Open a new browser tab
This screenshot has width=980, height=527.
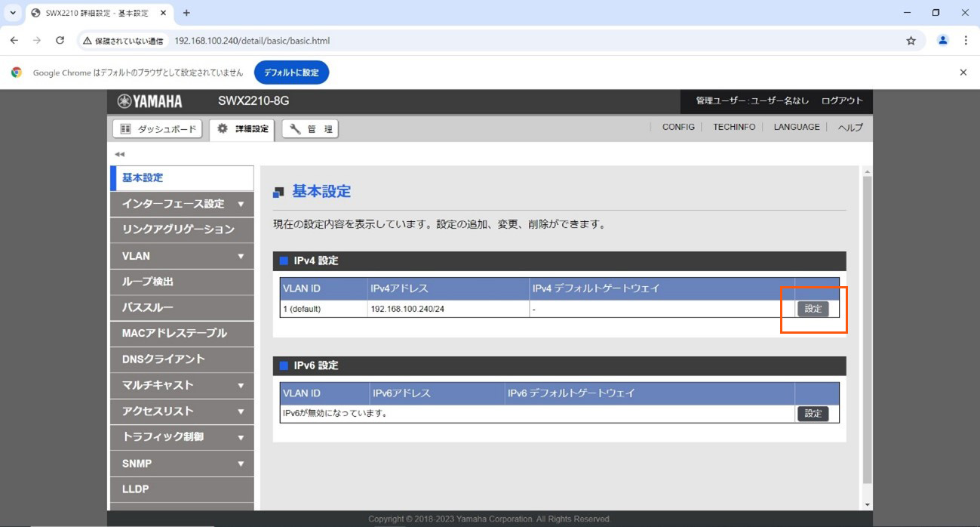click(186, 13)
